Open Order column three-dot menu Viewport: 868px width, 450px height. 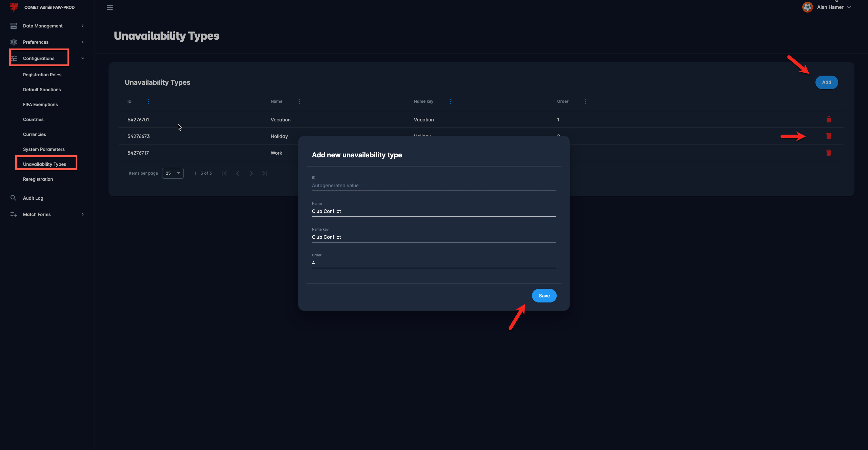[585, 101]
